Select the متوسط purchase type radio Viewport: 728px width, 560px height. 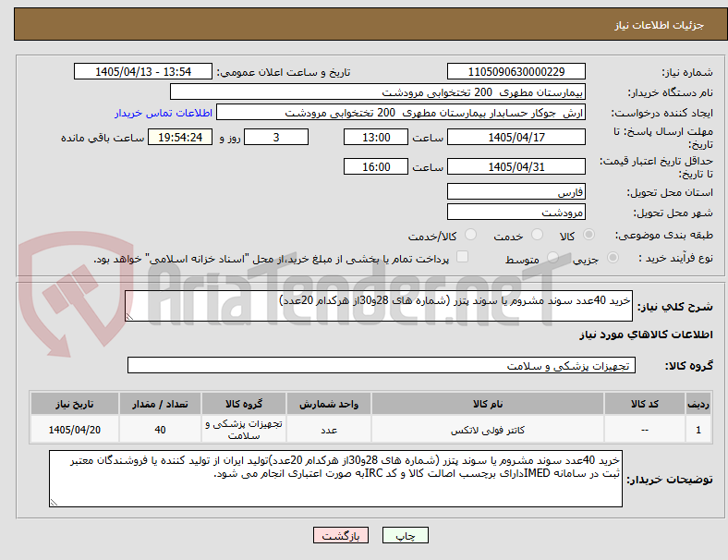[x=552, y=257]
